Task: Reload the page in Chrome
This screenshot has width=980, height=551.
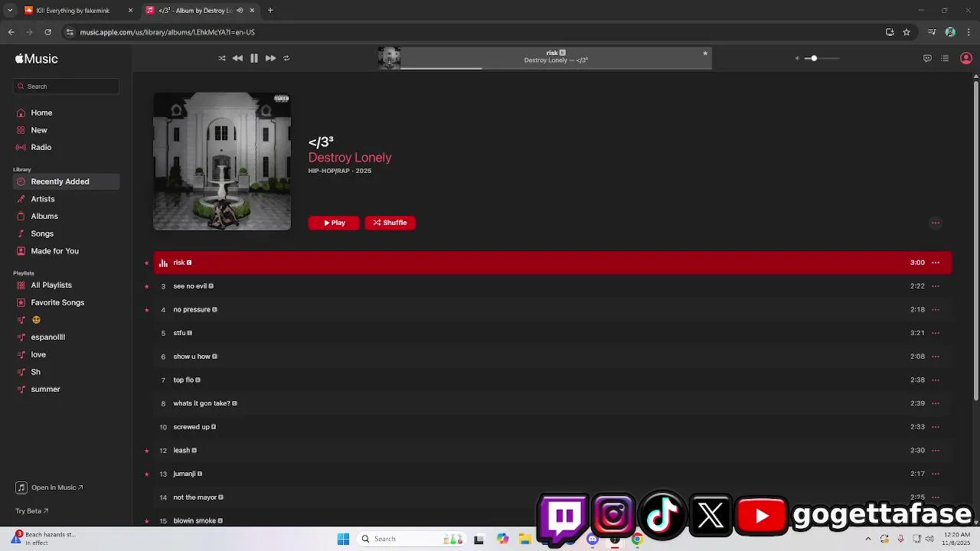Action: tap(47, 32)
